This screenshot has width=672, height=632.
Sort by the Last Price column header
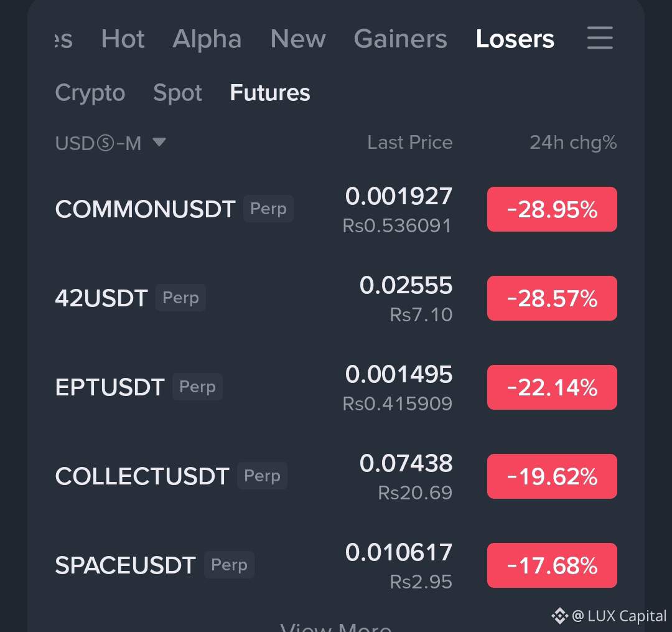[x=409, y=143]
